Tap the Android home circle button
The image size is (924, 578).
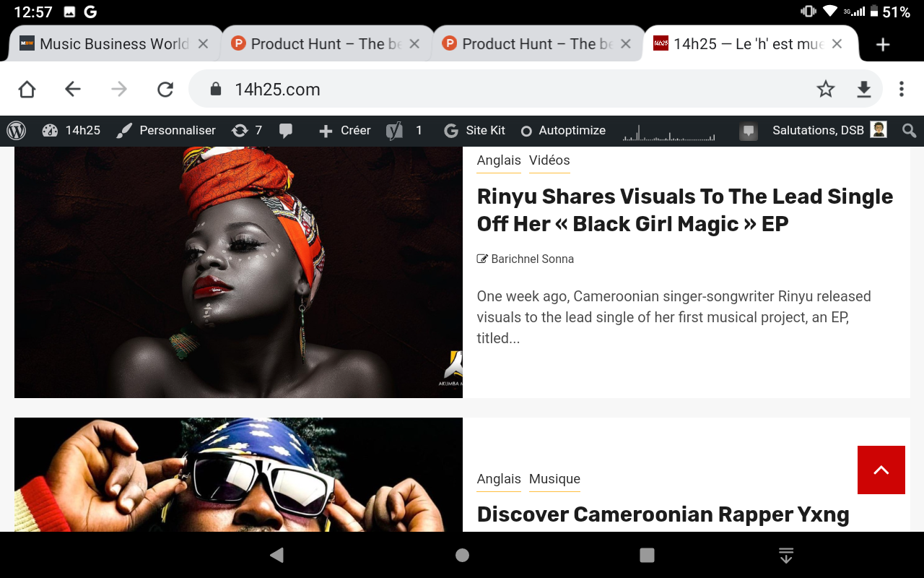pos(462,555)
